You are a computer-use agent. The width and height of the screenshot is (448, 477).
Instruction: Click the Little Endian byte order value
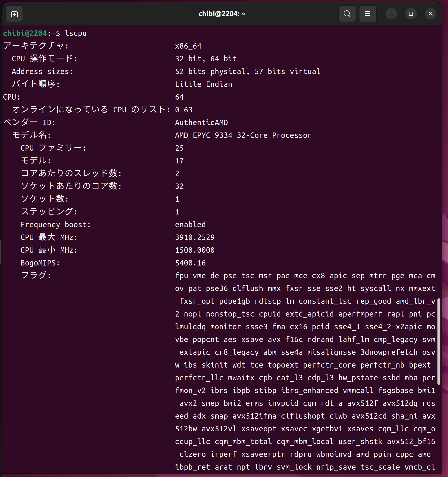click(204, 84)
